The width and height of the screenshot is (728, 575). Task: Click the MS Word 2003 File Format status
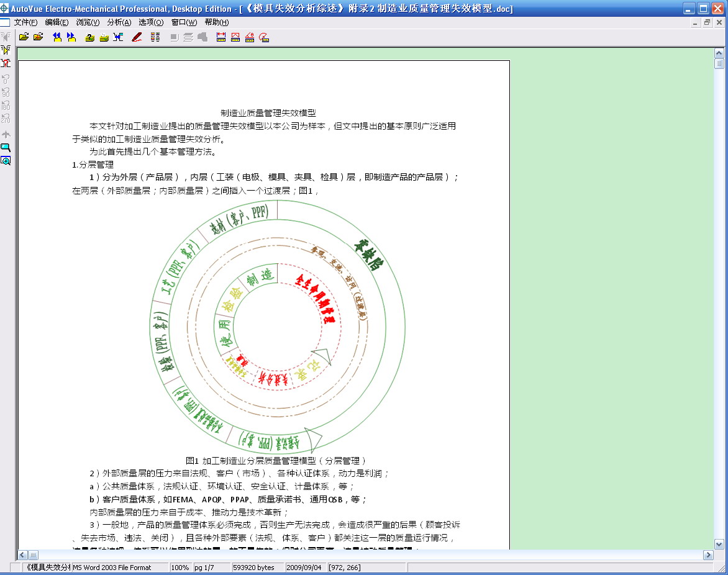pos(119,568)
